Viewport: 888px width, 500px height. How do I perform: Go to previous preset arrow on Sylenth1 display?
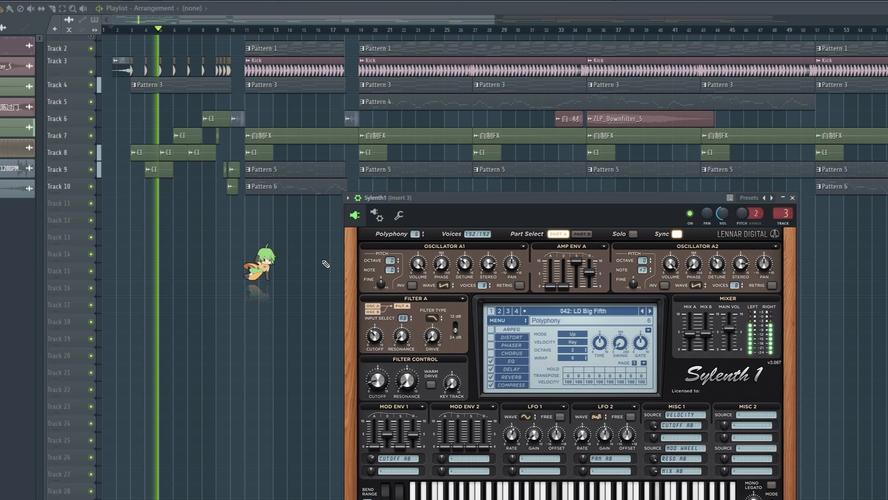(x=642, y=311)
